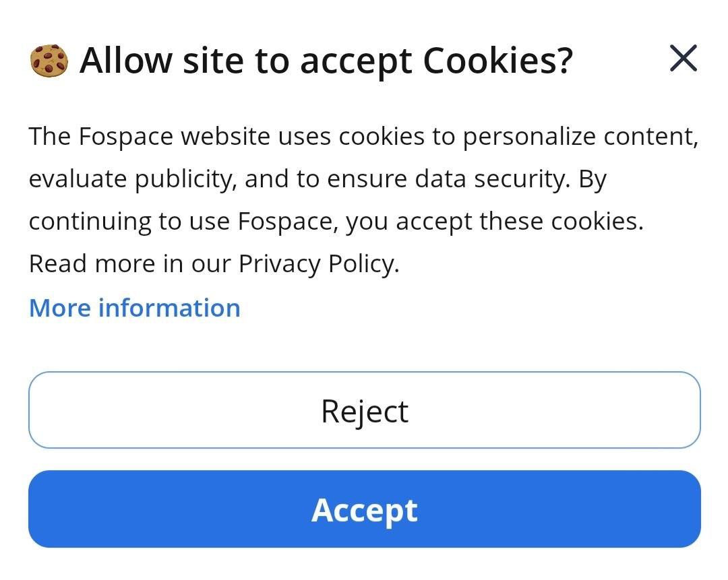Image resolution: width=728 pixels, height=580 pixels.
Task: Click the phrase "personalize content"
Action: [580, 137]
